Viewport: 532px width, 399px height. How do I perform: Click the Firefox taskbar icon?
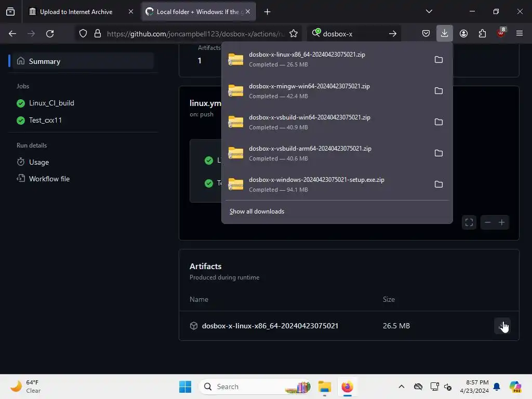(347, 387)
